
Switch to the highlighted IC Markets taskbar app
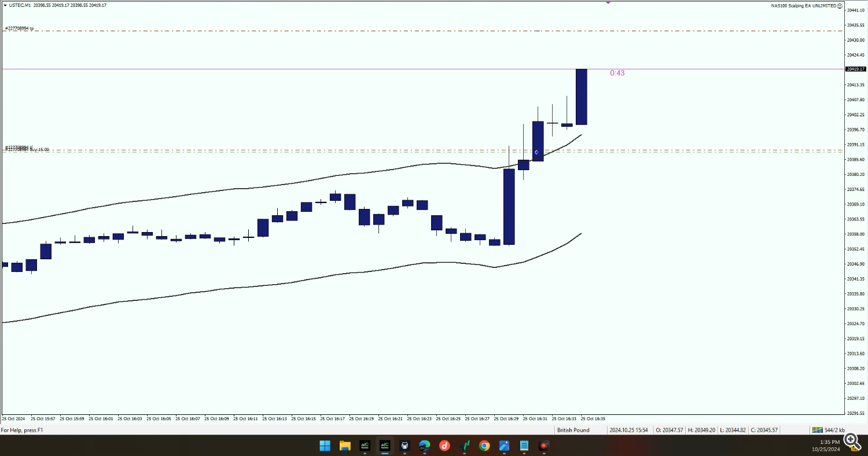385,446
